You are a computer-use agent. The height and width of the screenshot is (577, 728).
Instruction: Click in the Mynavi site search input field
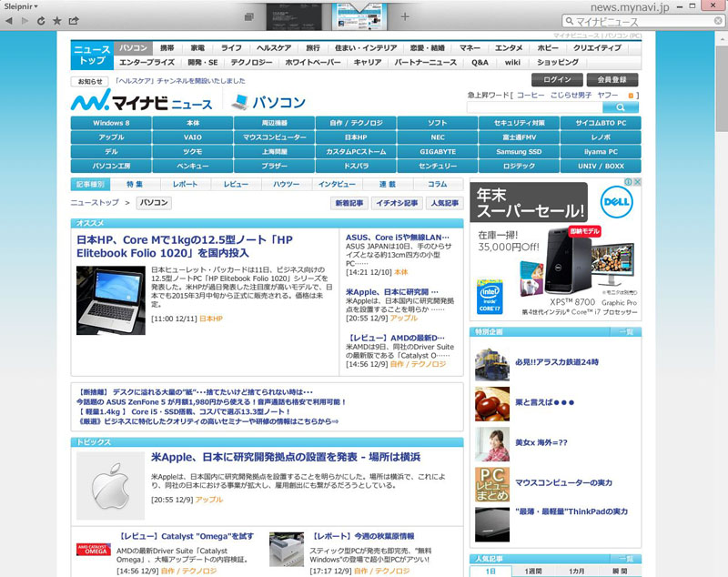tap(534, 107)
